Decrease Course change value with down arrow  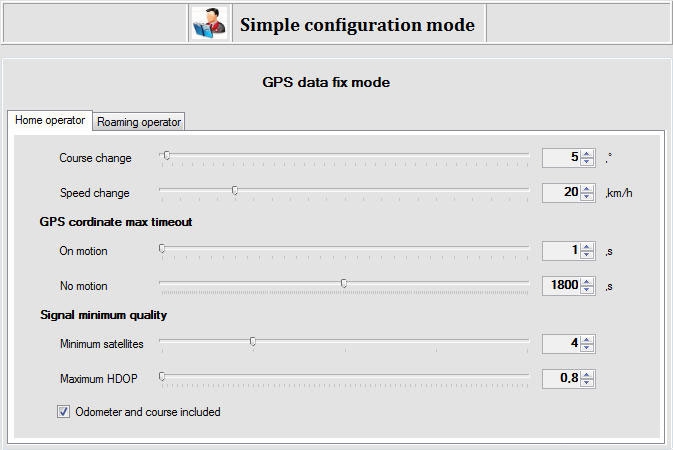tap(587, 161)
